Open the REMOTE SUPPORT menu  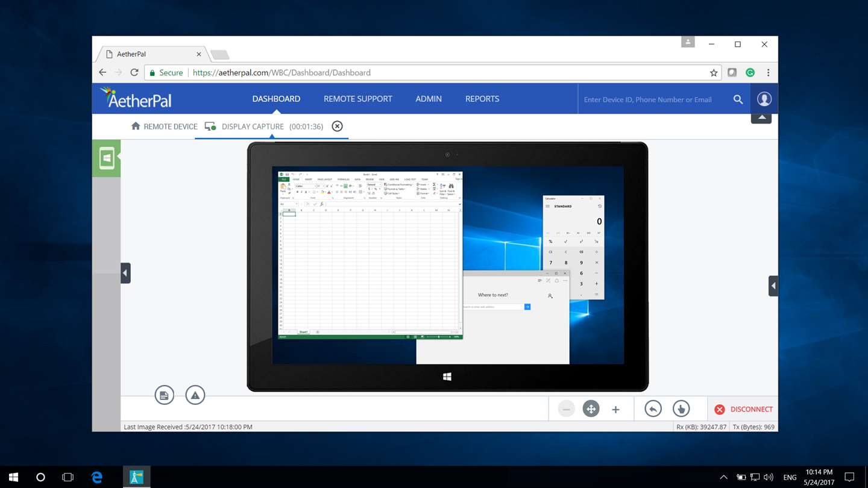coord(357,99)
